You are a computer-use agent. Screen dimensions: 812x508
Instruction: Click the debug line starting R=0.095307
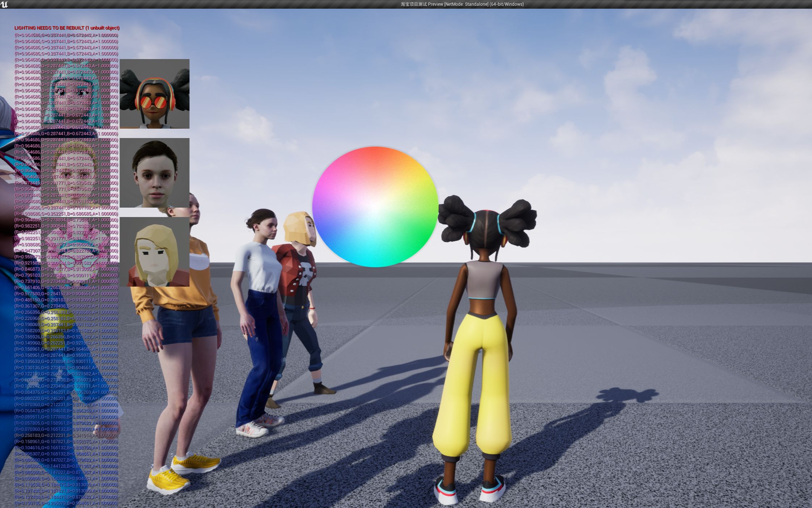coord(66,454)
